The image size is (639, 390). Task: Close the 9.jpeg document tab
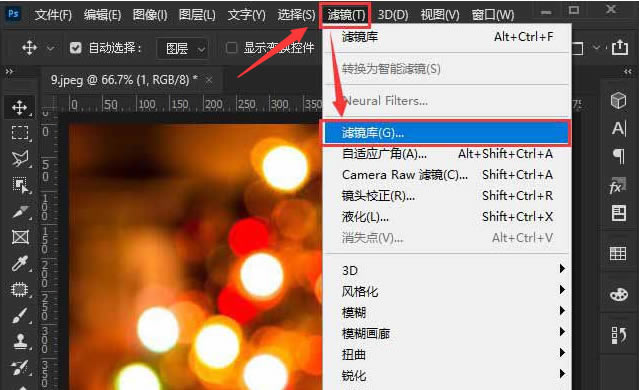point(209,80)
